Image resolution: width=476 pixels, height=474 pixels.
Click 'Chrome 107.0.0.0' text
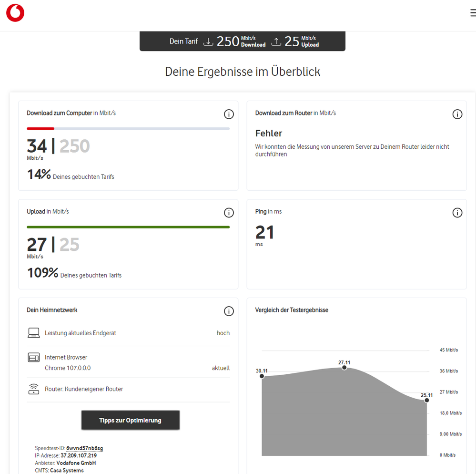(x=68, y=368)
